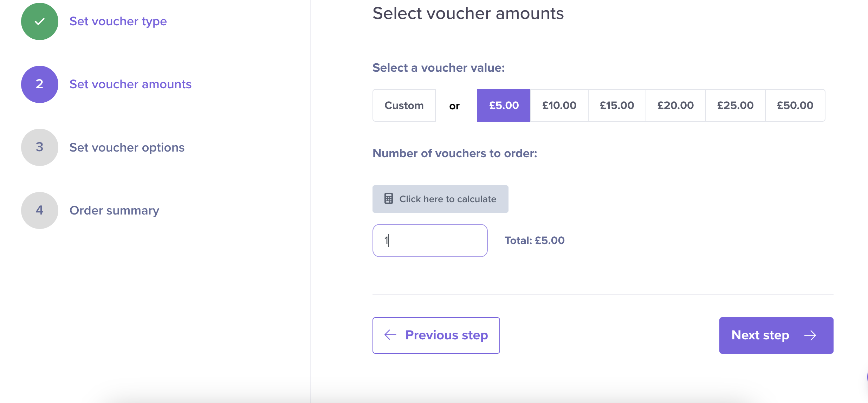Jump to the Order summary step
The image size is (868, 403).
coord(114,210)
